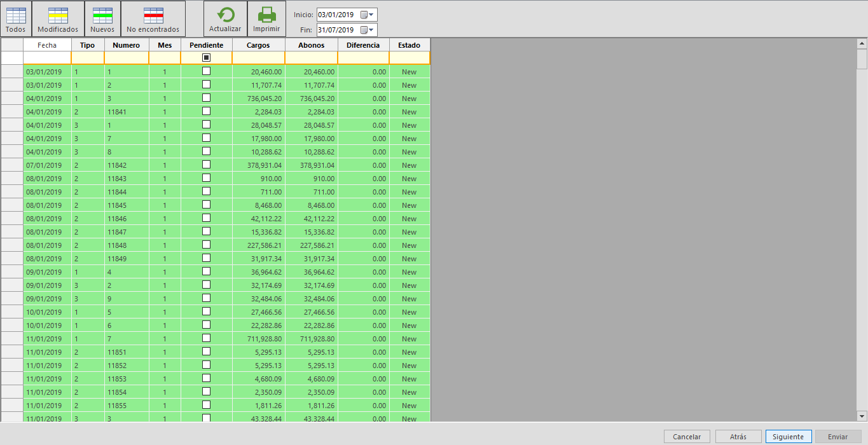Print the list with Imprimir
Screen dimensions: 868x445
click(266, 19)
